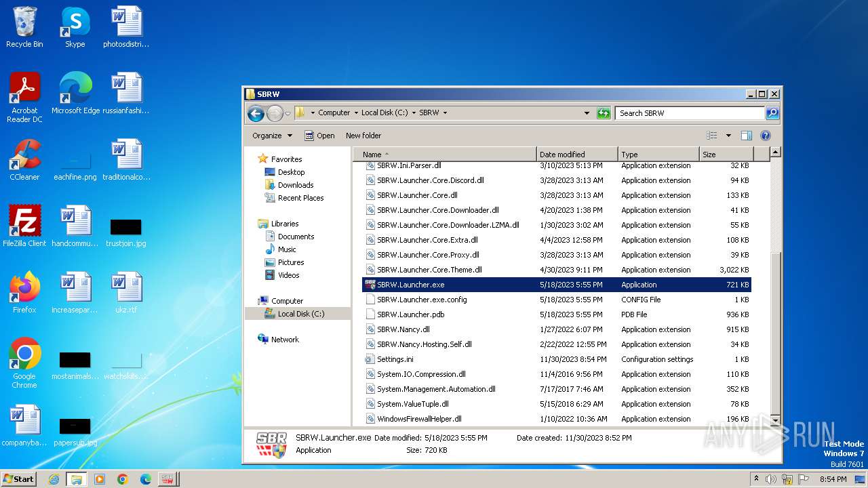The height and width of the screenshot is (488, 868).
Task: Click the Open toolbar button
Action: (319, 136)
